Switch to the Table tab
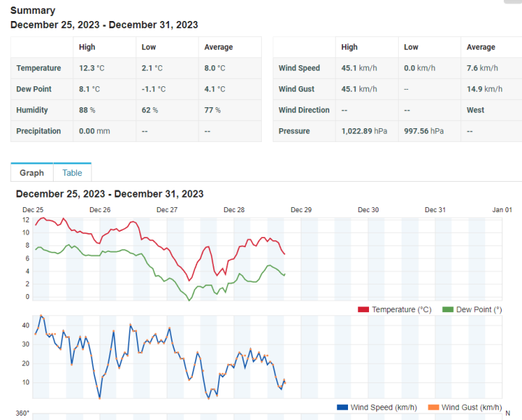The width and height of the screenshot is (522, 420). tap(72, 173)
